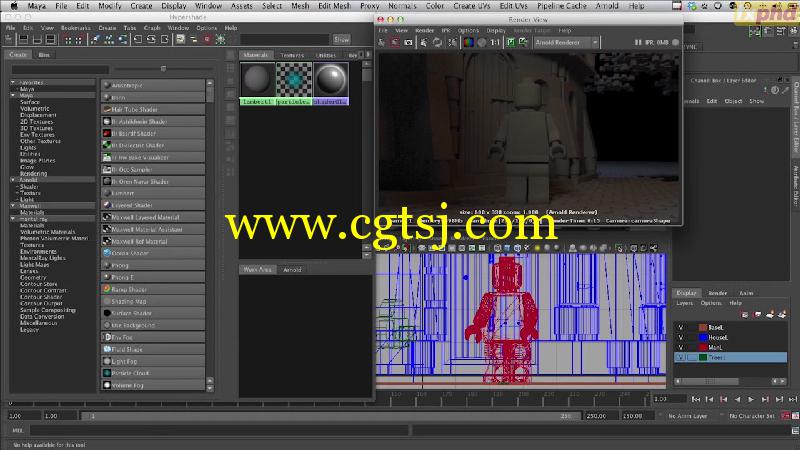This screenshot has height=450, width=800.
Task: Toggle visibility of the TreeL layer
Action: [680, 358]
